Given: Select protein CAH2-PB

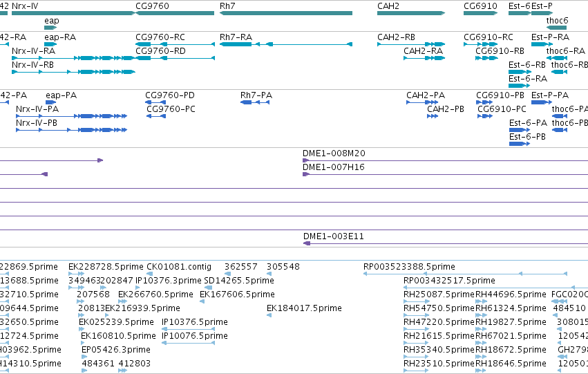Looking at the screenshot, I should (x=433, y=116).
